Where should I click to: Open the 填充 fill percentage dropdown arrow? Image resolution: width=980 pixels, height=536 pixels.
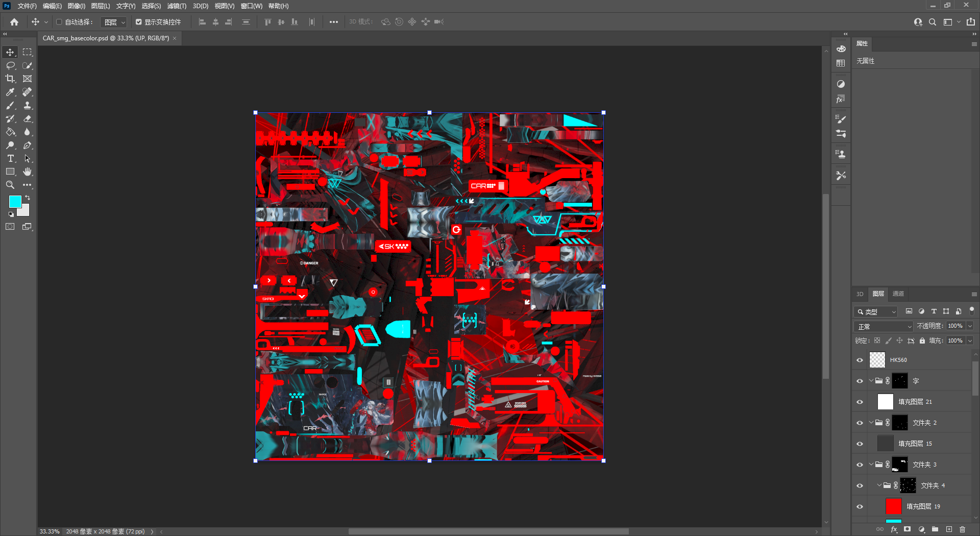pos(970,340)
